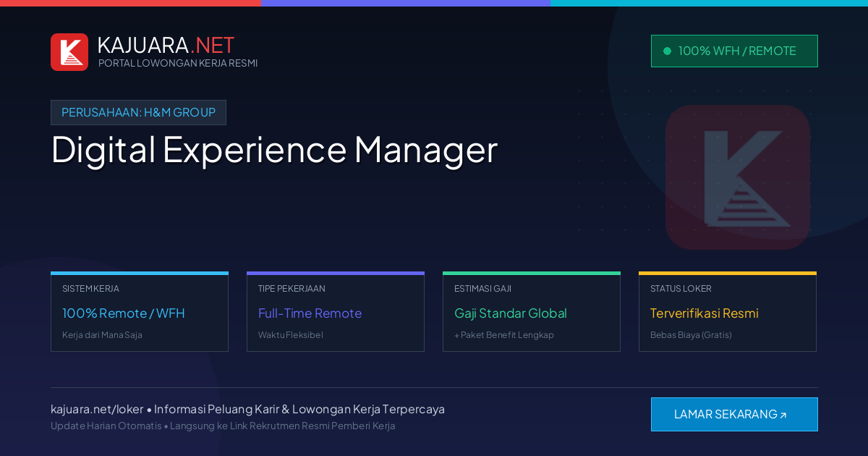
Task: Click the Kerja dari Mana Saja text
Action: coord(102,335)
